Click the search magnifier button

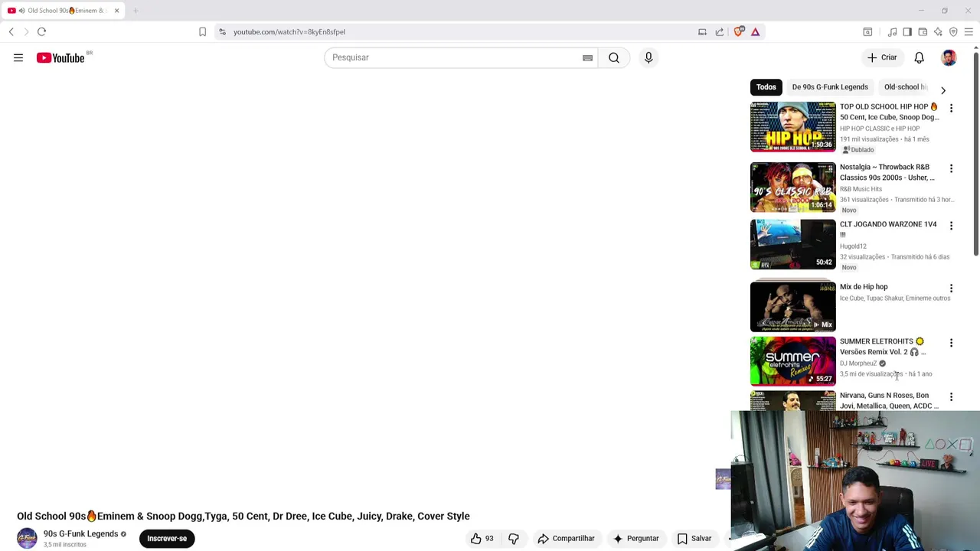614,57
